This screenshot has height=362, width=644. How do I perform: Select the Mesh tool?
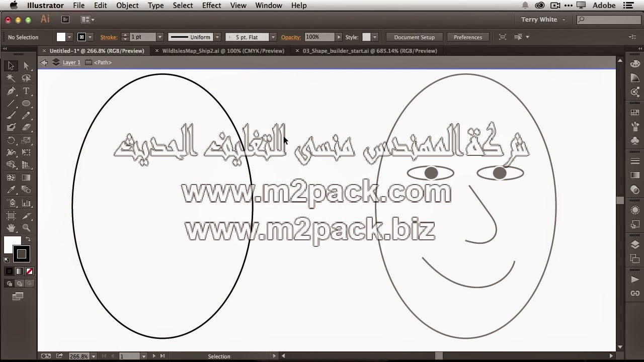pos(11,177)
